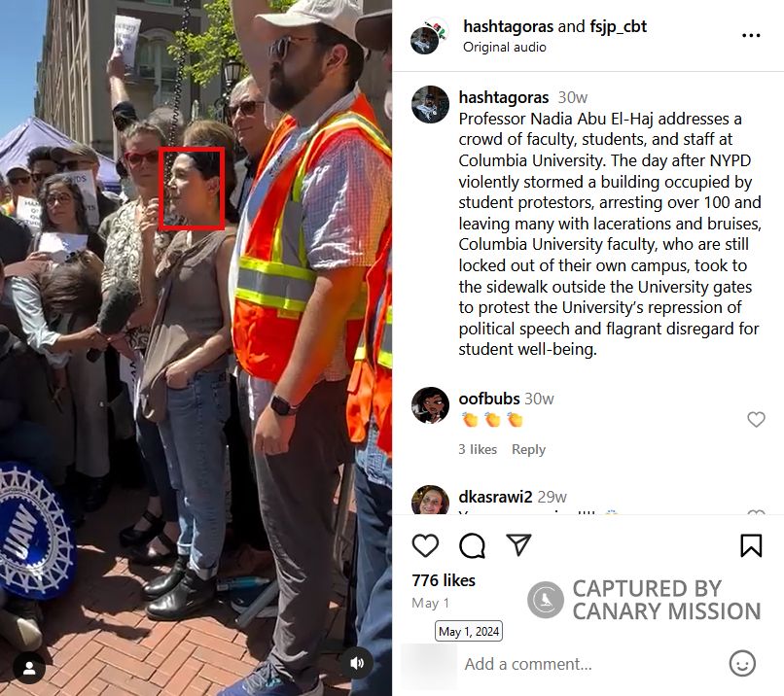
Task: Open the hashtagoras profile link in the header
Action: pyautogui.click(x=508, y=26)
